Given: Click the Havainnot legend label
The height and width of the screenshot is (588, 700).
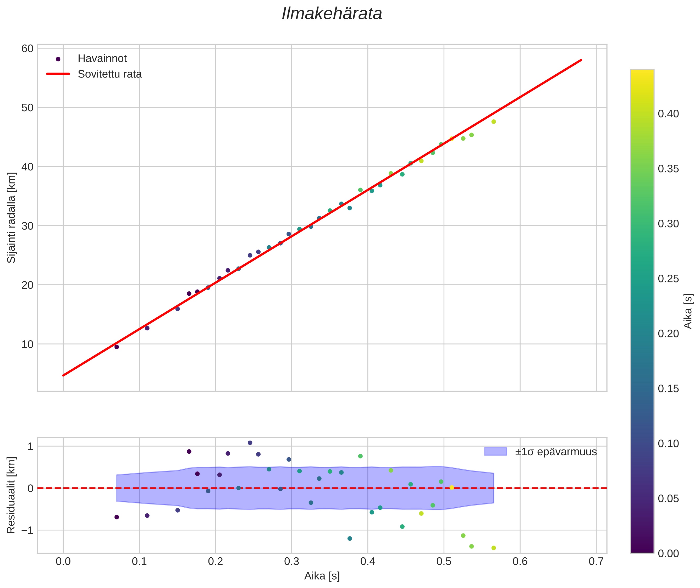Looking at the screenshot, I should (x=102, y=59).
